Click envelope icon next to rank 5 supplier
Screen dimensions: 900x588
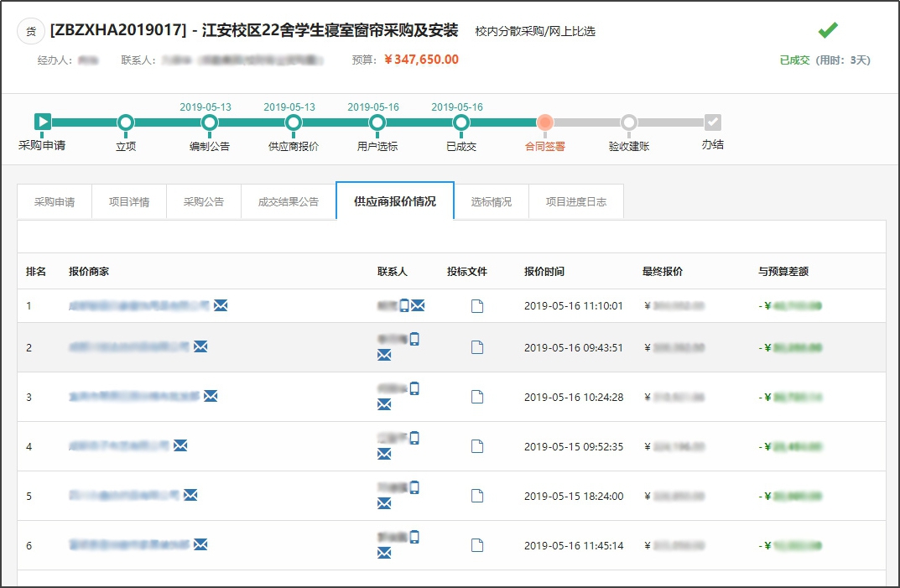[x=190, y=495]
